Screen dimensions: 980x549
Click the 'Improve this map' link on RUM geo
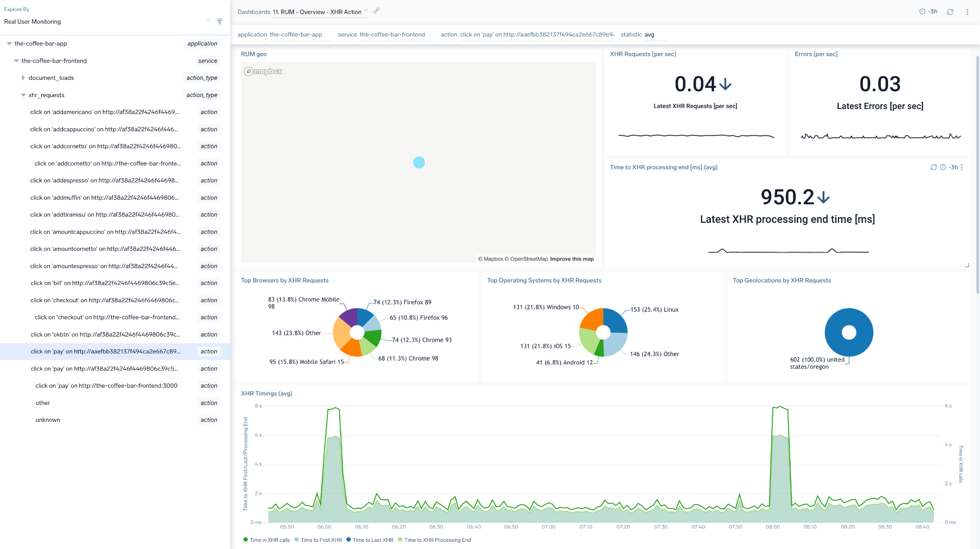[572, 259]
